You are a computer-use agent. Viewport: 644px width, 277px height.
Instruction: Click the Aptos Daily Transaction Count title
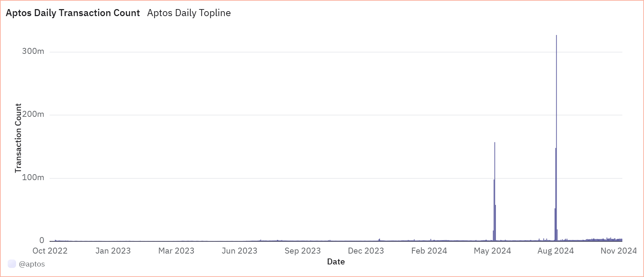(x=73, y=13)
